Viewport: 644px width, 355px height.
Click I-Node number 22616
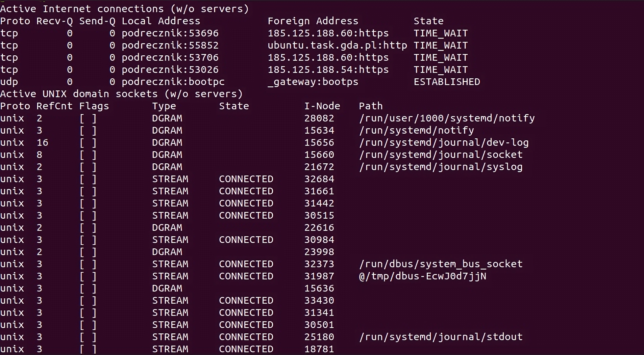pyautogui.click(x=319, y=227)
